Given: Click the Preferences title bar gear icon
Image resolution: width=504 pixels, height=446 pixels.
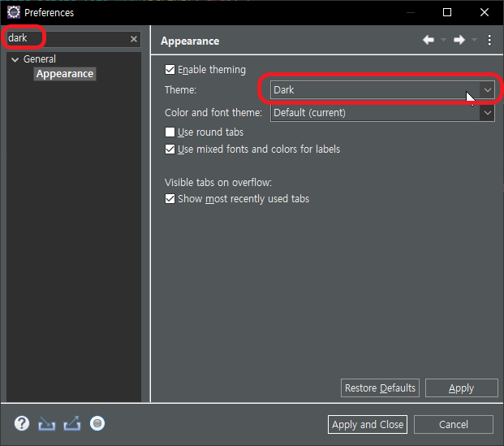Looking at the screenshot, I should point(14,12).
